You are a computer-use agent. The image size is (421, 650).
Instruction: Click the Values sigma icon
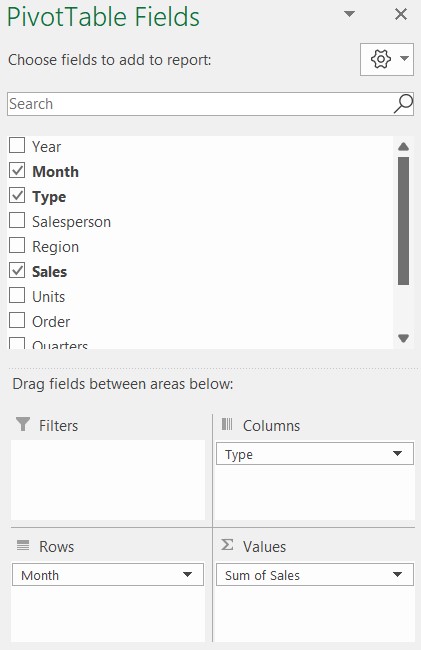click(227, 545)
